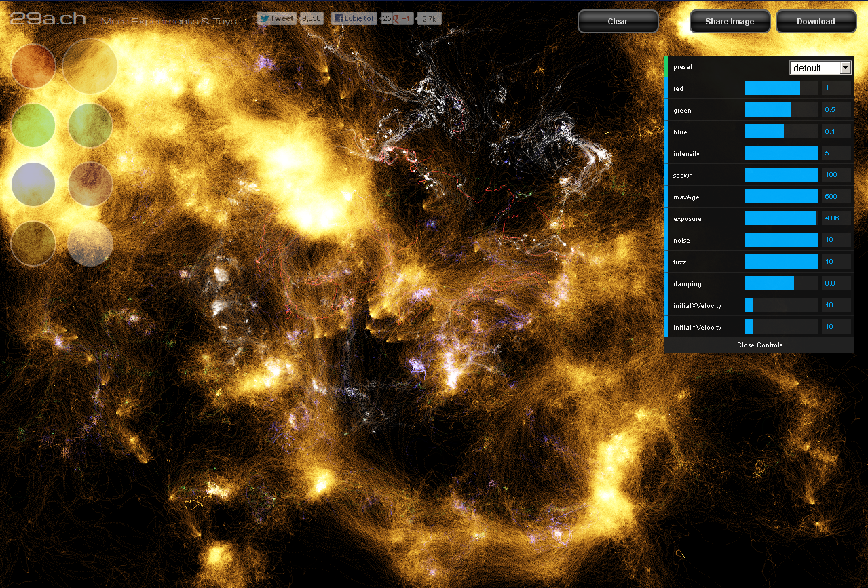Click the Facebook Lubię to! like button
868x588 pixels.
click(356, 19)
